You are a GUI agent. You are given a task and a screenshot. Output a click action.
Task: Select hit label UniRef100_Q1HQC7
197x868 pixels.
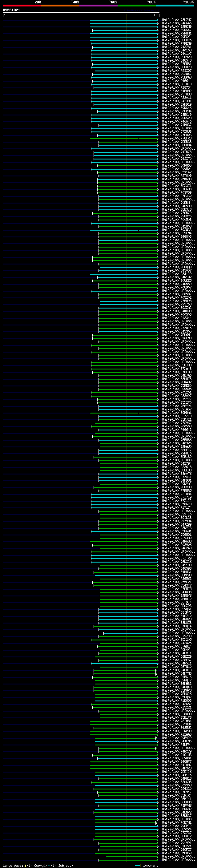pyautogui.click(x=177, y=125)
